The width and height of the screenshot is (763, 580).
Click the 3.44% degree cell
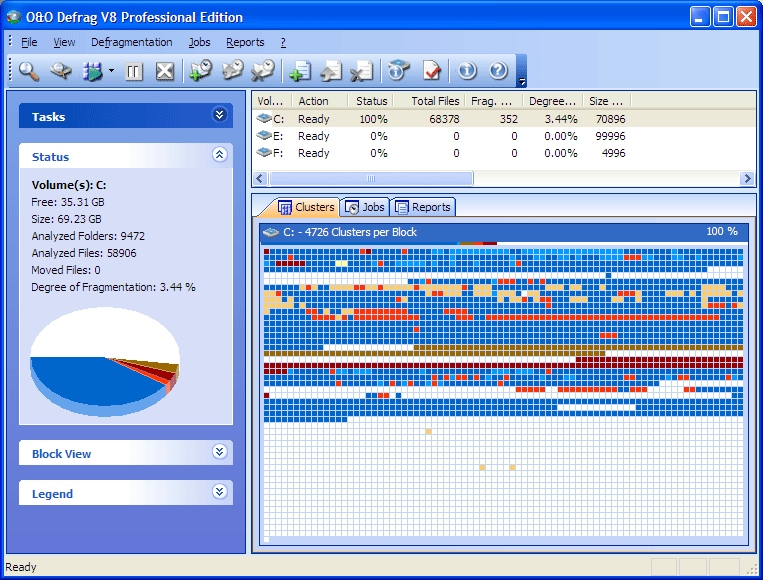(x=561, y=119)
